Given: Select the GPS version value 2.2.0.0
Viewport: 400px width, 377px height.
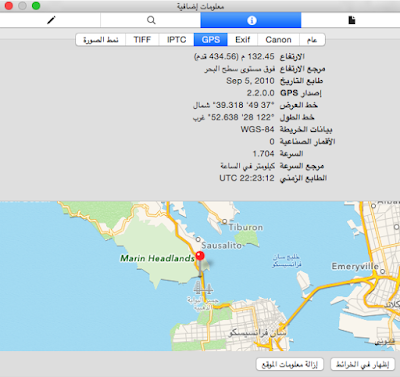Looking at the screenshot, I should coord(260,93).
